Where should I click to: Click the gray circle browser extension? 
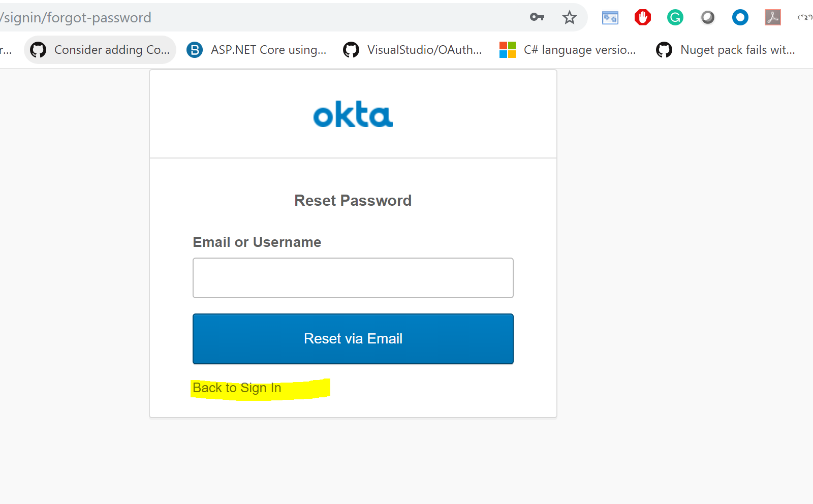(707, 17)
